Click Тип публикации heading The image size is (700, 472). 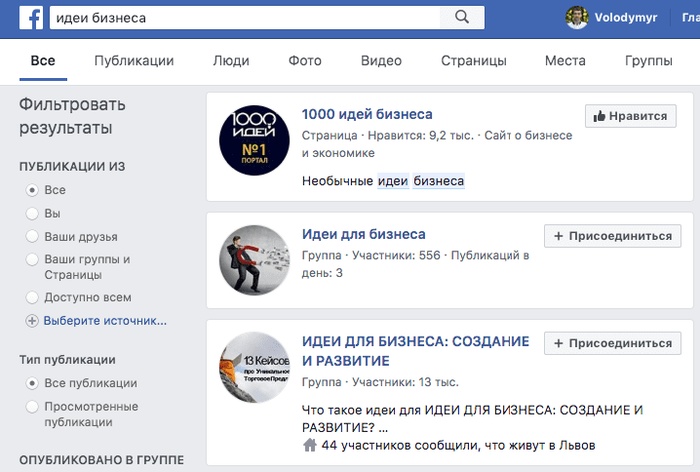67,359
